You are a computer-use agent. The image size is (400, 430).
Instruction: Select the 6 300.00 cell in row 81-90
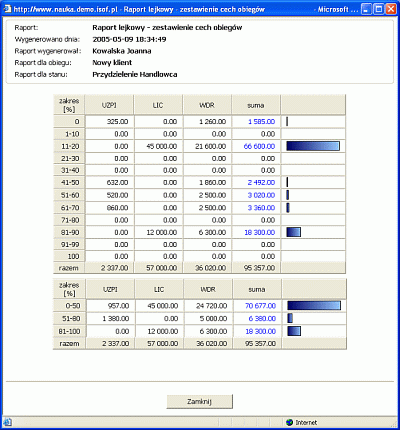coord(207,232)
